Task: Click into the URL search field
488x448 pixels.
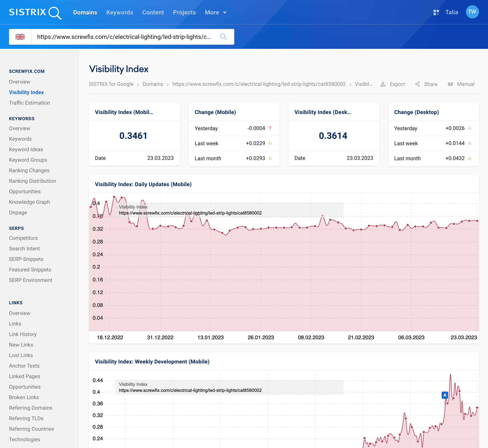Action: click(124, 37)
